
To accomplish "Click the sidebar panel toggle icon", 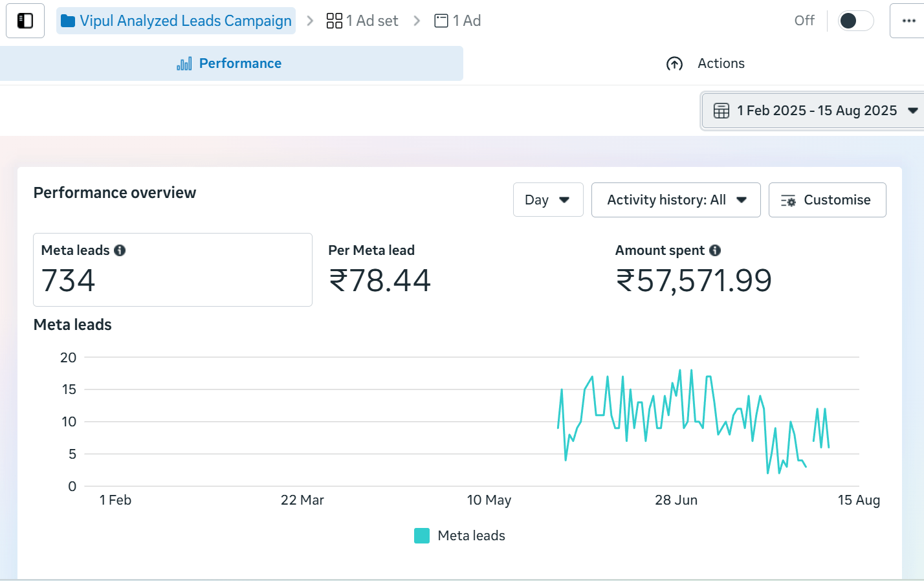I will click(x=25, y=21).
